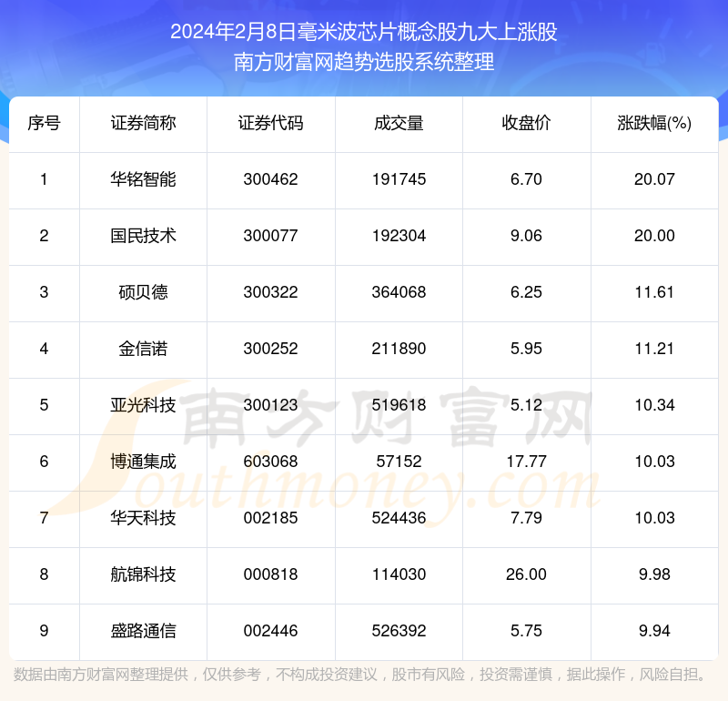Click stock code 603068
This screenshot has height=701, width=728.
(x=270, y=462)
